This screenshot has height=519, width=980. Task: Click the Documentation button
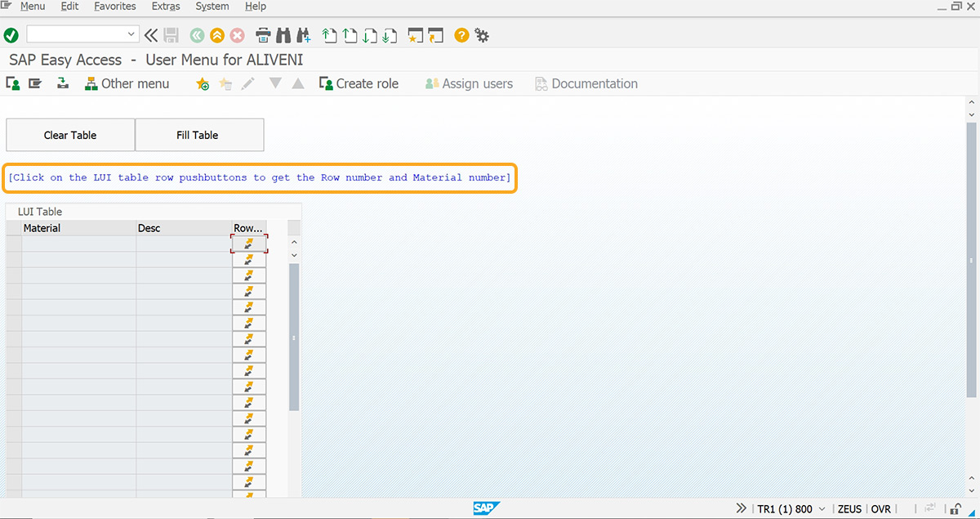pyautogui.click(x=586, y=83)
